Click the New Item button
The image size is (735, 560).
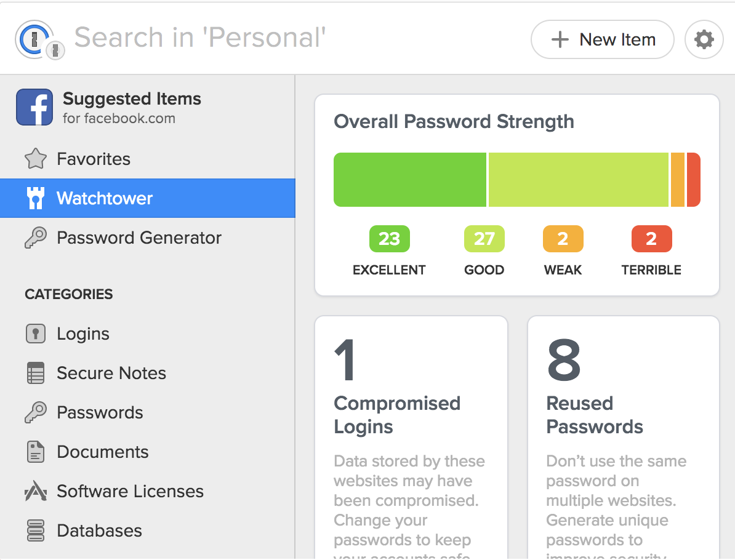[x=602, y=39]
